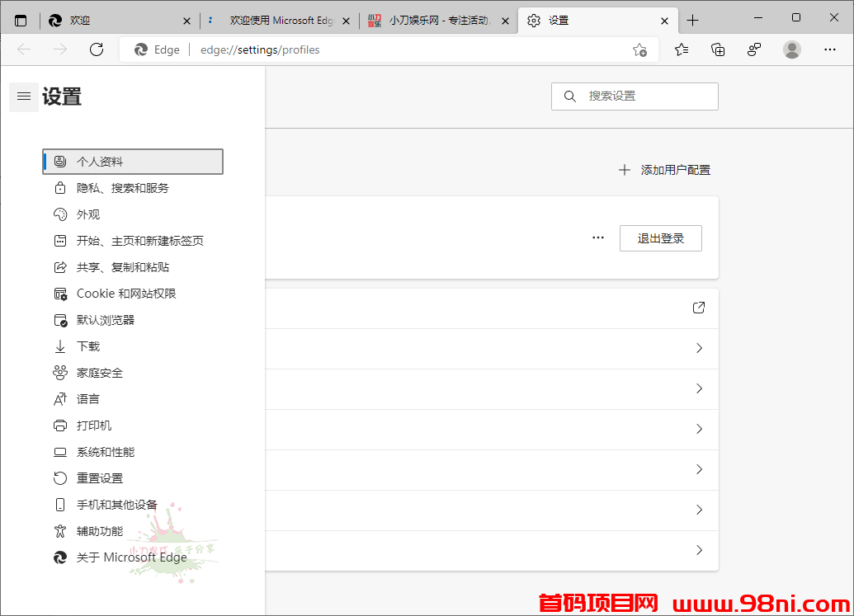Open 开始、主页和新建标签页 settings
The height and width of the screenshot is (616, 854).
click(x=133, y=241)
